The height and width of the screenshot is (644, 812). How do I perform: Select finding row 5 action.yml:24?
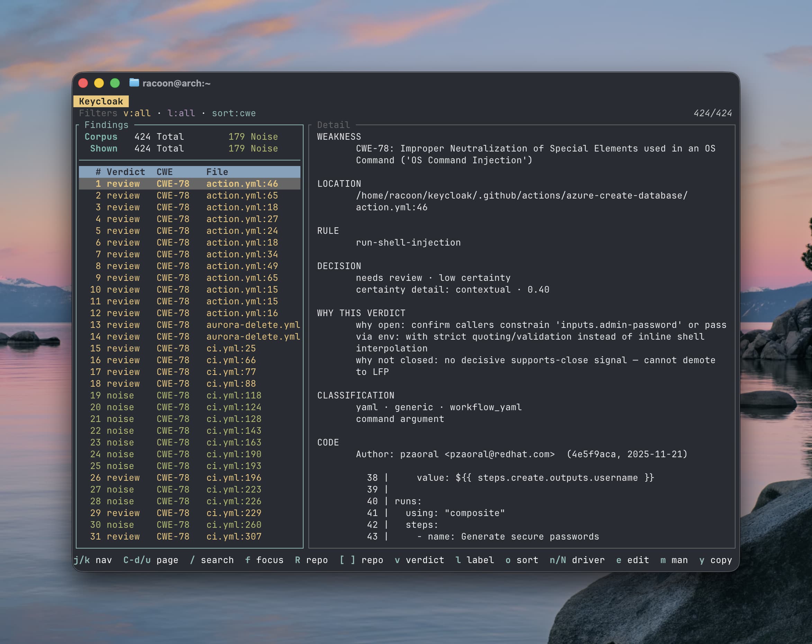pyautogui.click(x=189, y=231)
